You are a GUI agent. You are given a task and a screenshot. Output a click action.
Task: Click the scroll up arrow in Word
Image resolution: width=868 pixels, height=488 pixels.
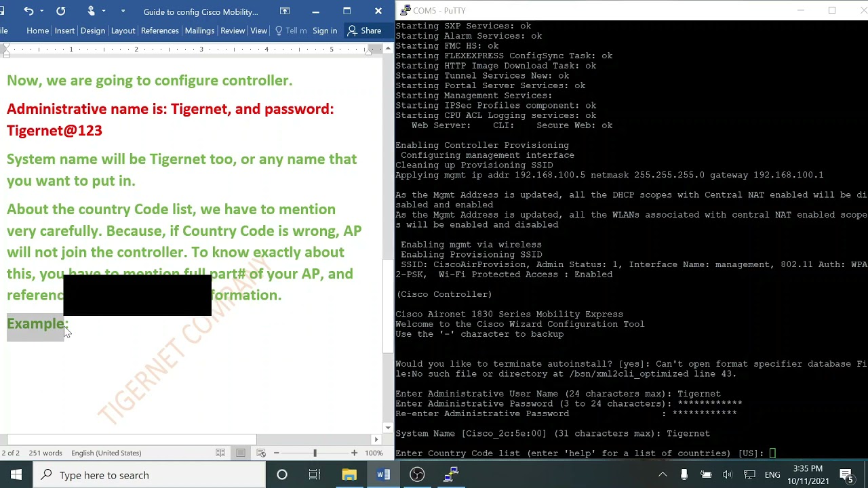point(388,49)
